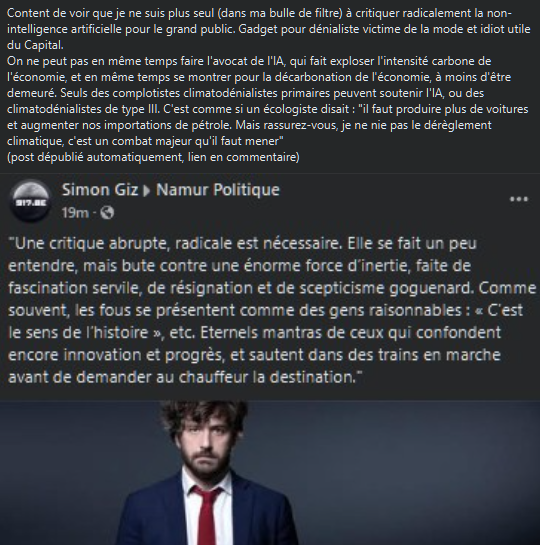Click the man's face in the photo
This screenshot has width=540, height=545.
click(204, 444)
